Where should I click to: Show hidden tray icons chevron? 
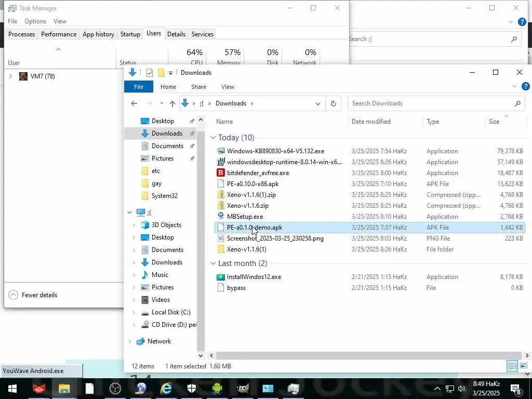point(437,389)
